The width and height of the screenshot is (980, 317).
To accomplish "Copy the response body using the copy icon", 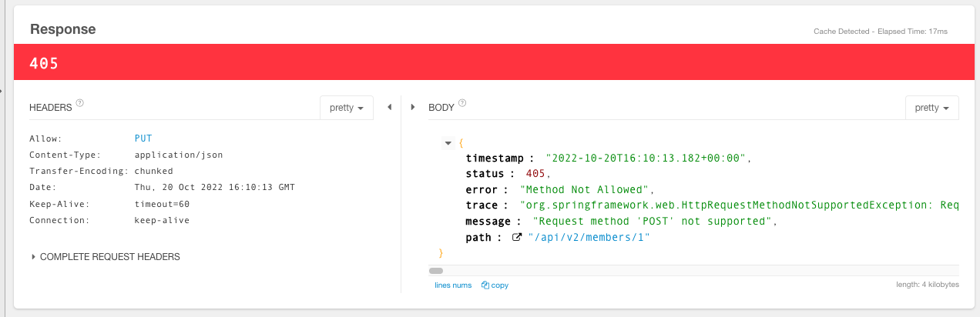I will click(495, 285).
